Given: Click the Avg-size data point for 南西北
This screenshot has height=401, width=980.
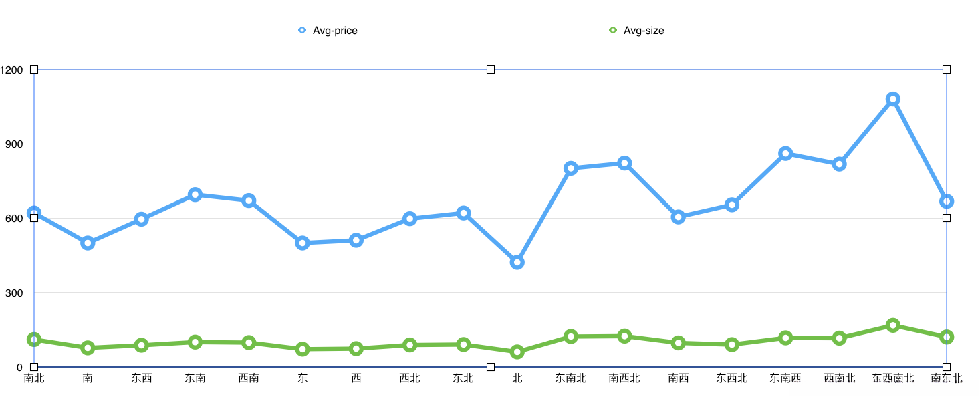Looking at the screenshot, I should tap(624, 336).
